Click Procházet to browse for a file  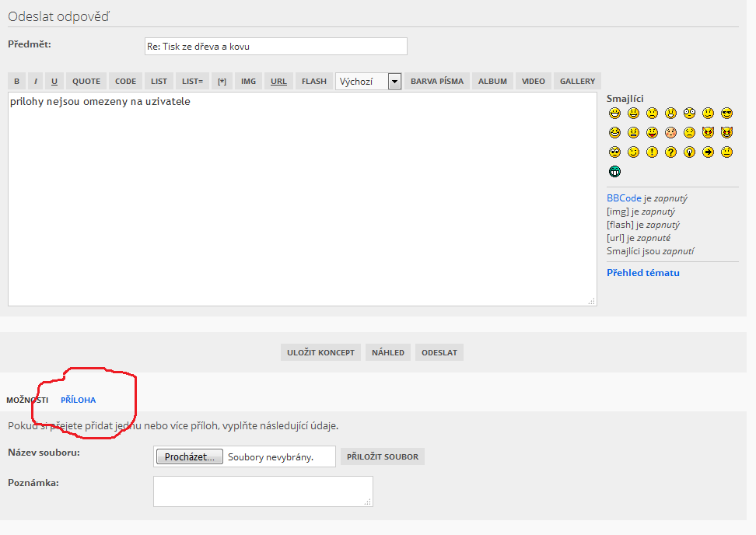pyautogui.click(x=190, y=456)
